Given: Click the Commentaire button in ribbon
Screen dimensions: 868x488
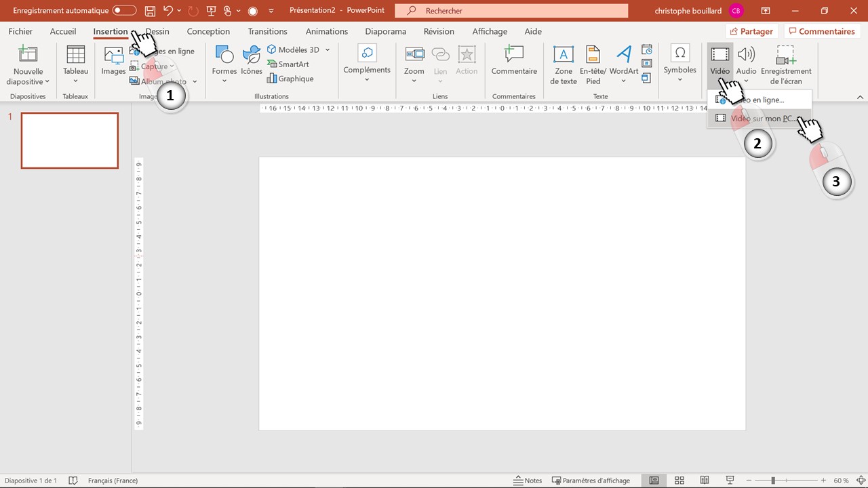Looking at the screenshot, I should [x=514, y=61].
